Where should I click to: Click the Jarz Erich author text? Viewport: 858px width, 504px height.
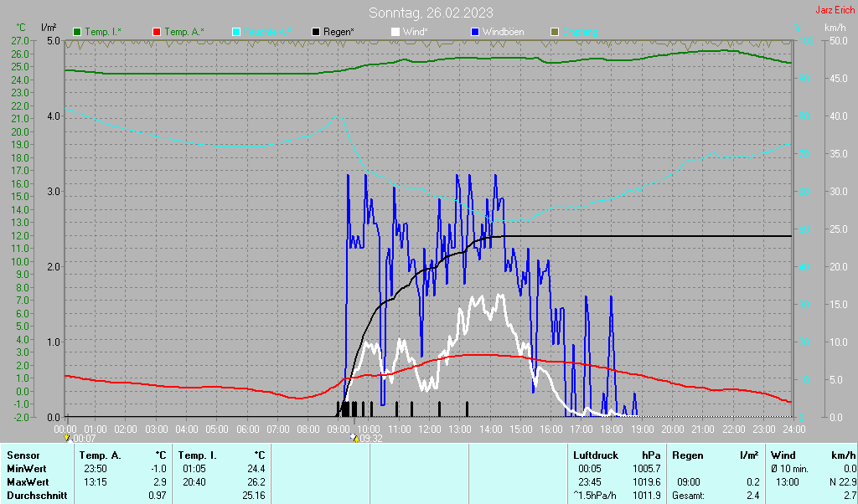[x=835, y=11]
